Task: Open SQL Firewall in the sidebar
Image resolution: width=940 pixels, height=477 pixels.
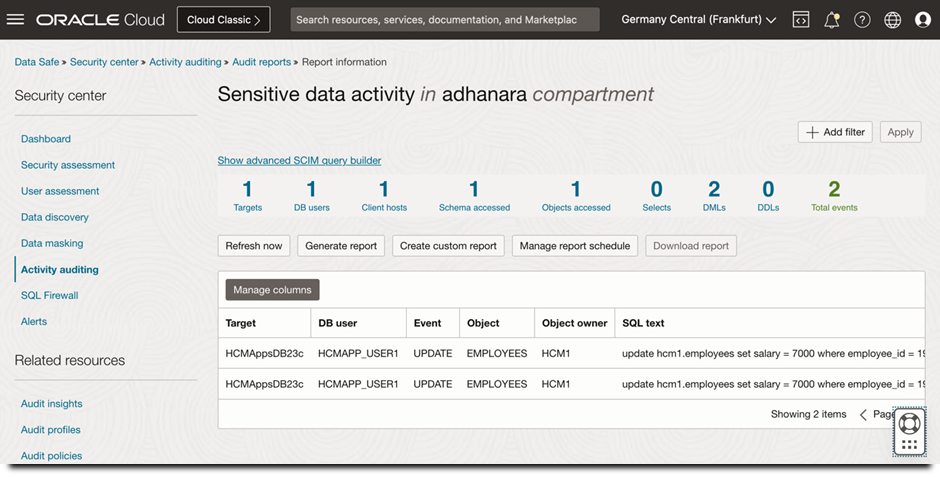Action: click(50, 295)
